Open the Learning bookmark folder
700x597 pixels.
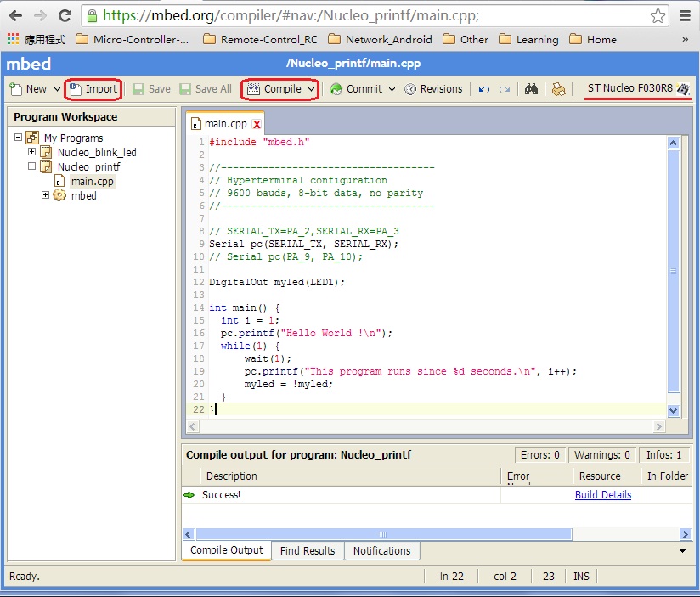pos(528,40)
